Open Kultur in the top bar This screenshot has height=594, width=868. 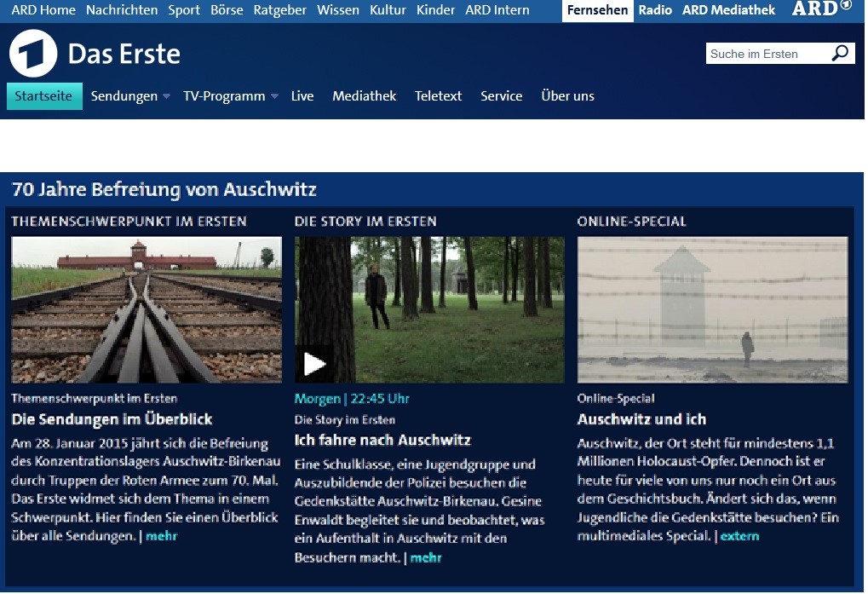[x=388, y=10]
